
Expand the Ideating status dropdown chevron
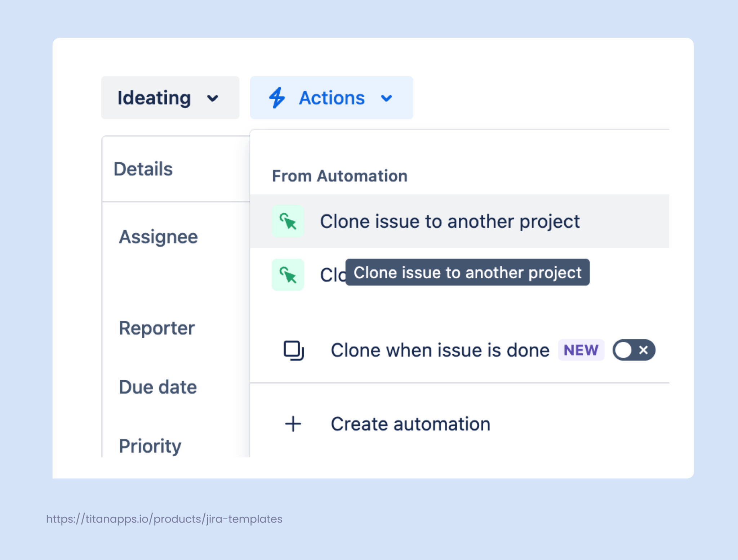point(213,98)
